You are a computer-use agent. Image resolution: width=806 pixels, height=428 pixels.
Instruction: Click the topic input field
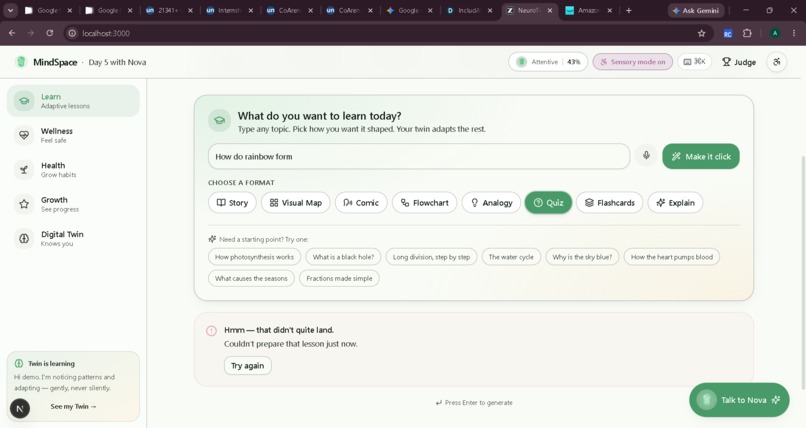pyautogui.click(x=418, y=156)
